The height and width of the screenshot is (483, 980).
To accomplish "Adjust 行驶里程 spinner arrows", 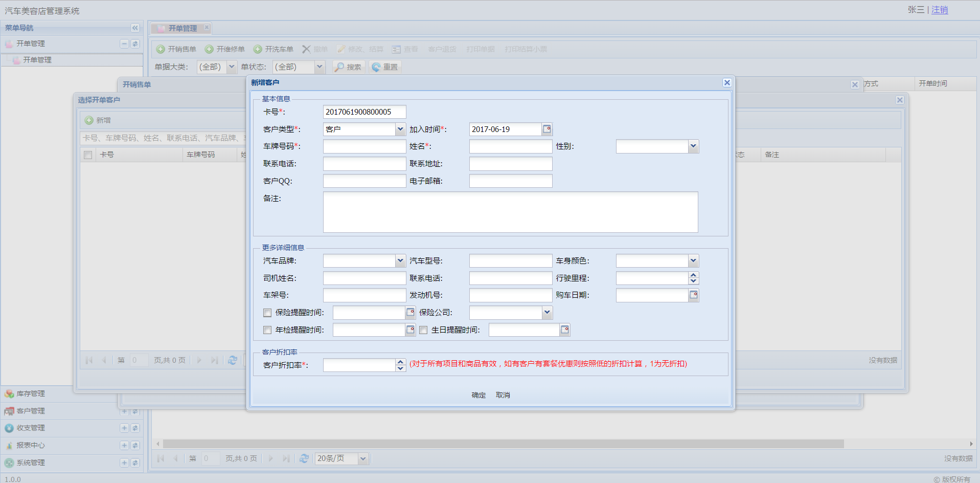I will (693, 278).
